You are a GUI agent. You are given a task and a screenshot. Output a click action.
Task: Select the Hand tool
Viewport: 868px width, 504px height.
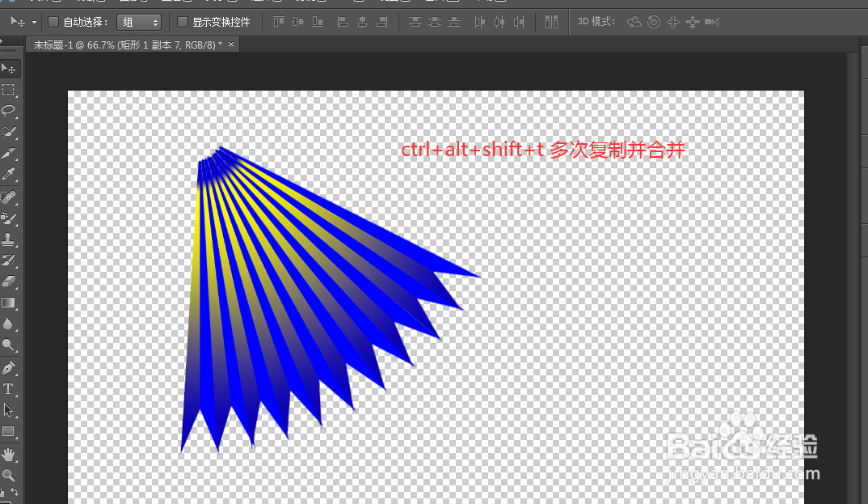click(x=10, y=453)
